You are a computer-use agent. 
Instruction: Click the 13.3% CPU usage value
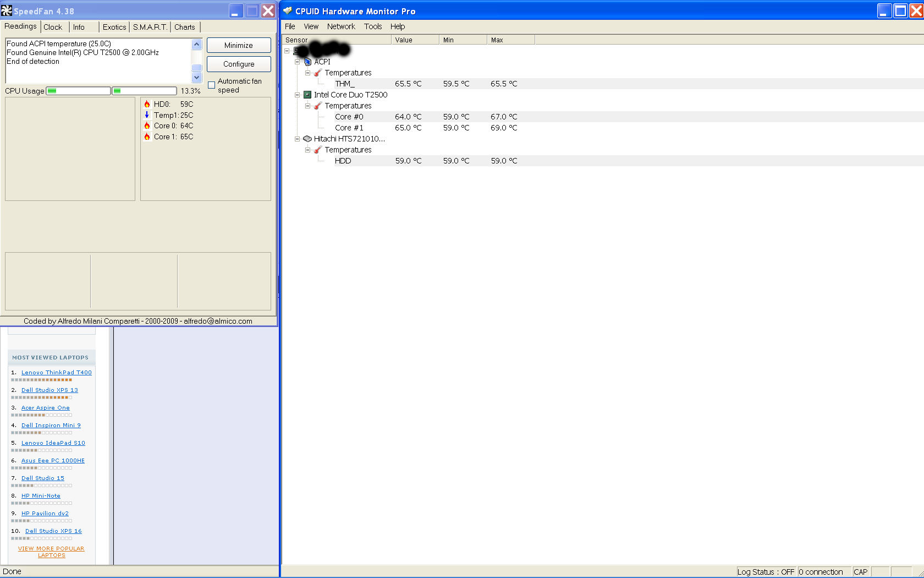coord(190,91)
